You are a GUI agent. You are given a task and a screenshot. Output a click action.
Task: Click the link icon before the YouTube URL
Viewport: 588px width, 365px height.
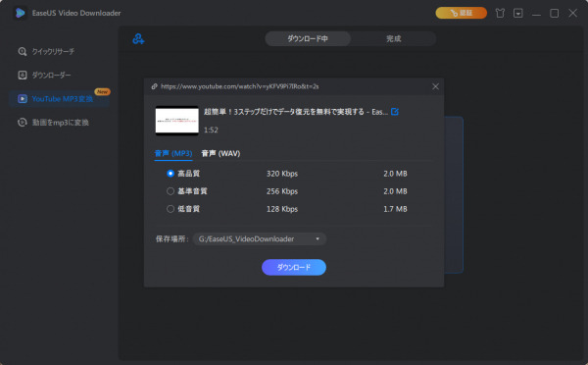pyautogui.click(x=154, y=86)
